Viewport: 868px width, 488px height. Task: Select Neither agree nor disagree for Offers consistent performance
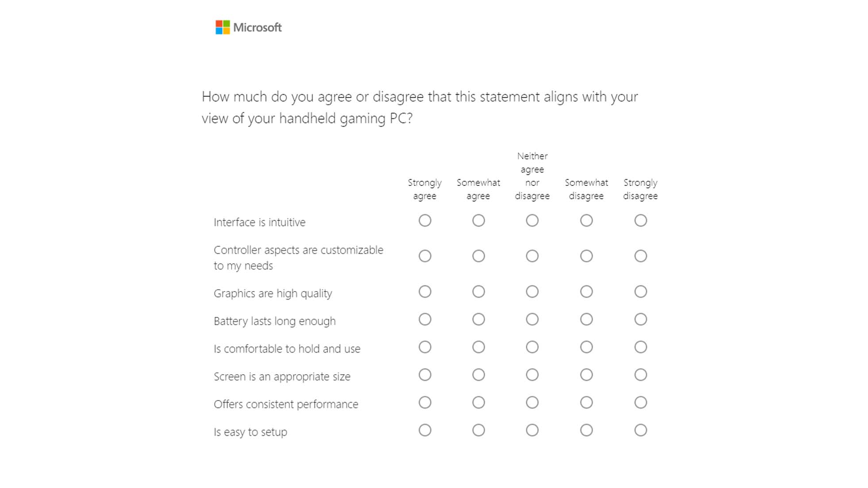click(532, 402)
